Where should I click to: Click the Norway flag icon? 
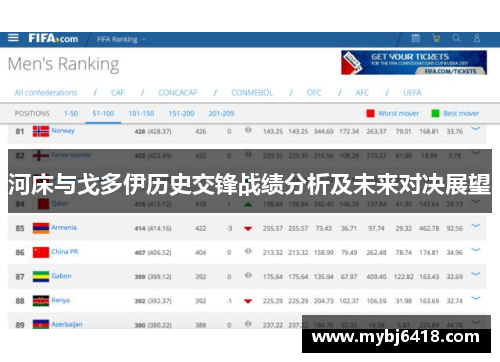[41, 131]
